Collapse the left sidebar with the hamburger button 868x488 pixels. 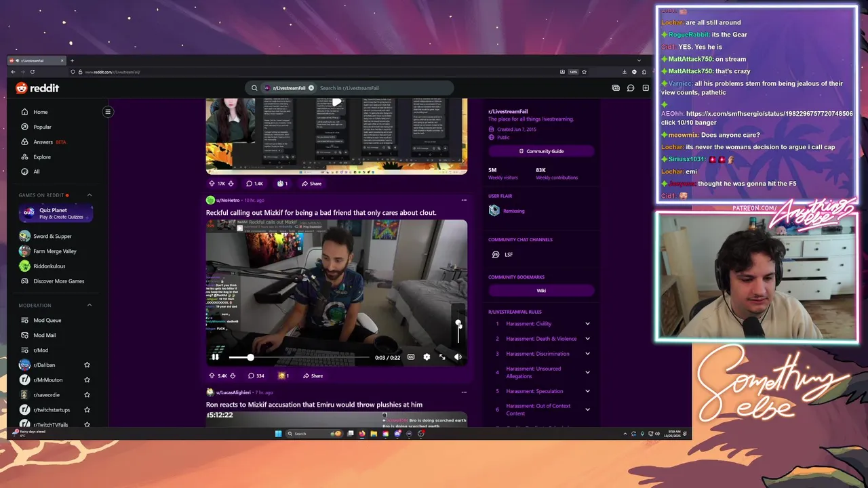107,112
